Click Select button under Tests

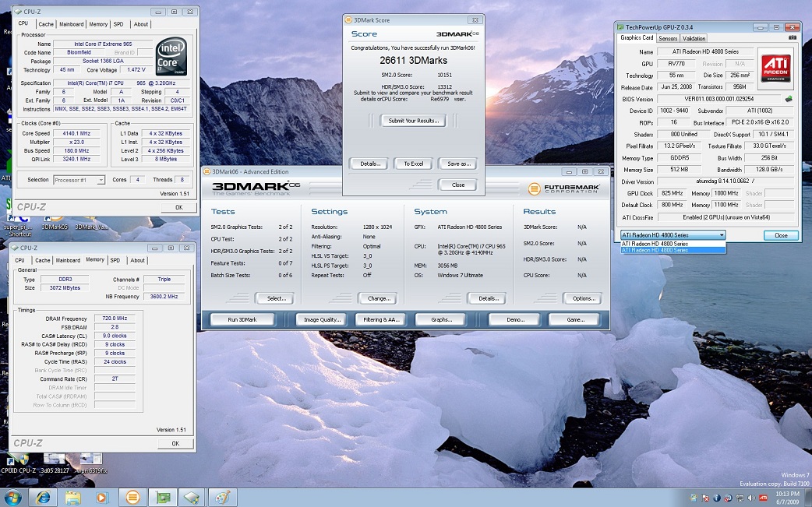(x=276, y=298)
